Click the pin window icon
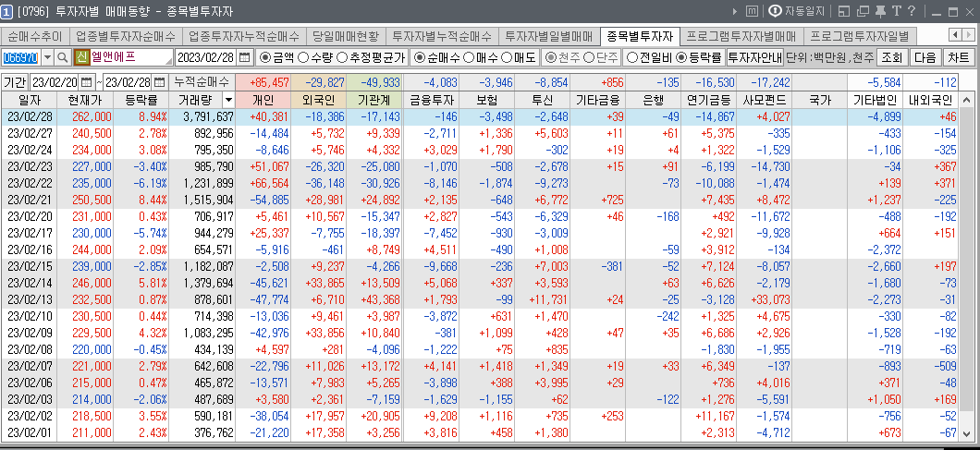 pos(878,11)
